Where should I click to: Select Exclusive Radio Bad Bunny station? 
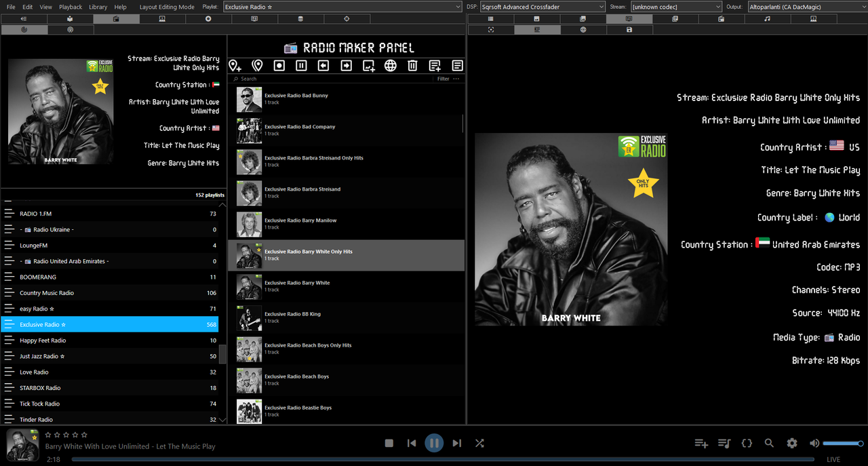tap(346, 99)
